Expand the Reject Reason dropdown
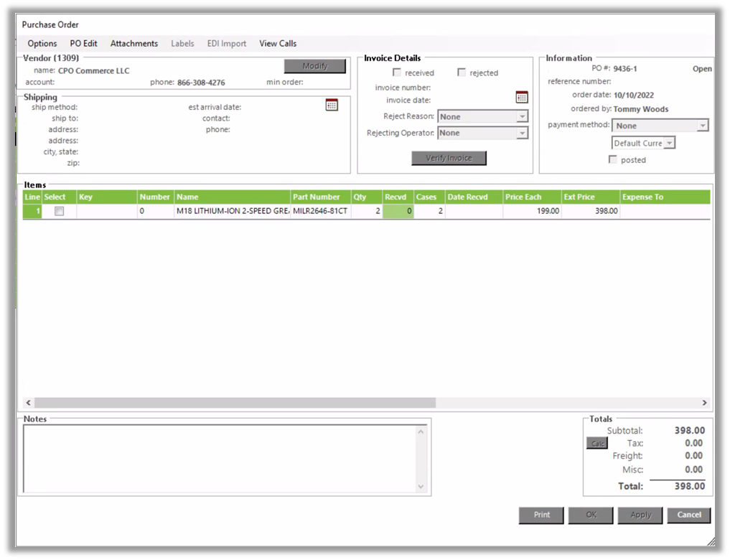The image size is (730, 560). pos(522,116)
